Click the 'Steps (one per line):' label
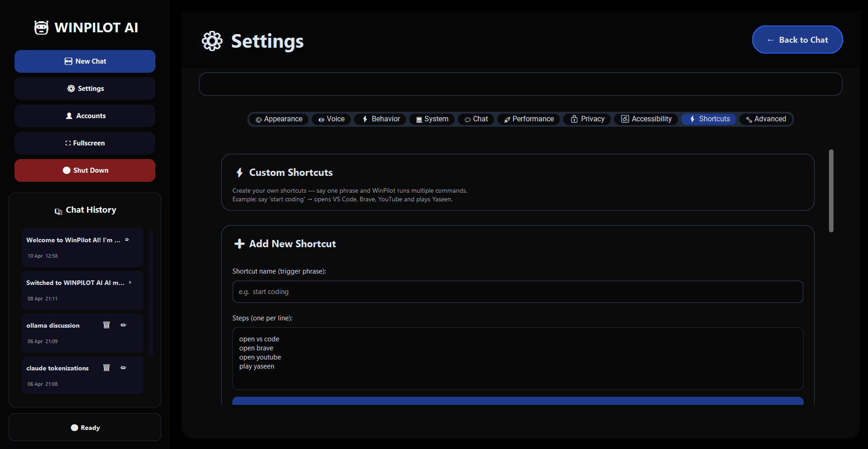The height and width of the screenshot is (449, 868). click(x=262, y=318)
